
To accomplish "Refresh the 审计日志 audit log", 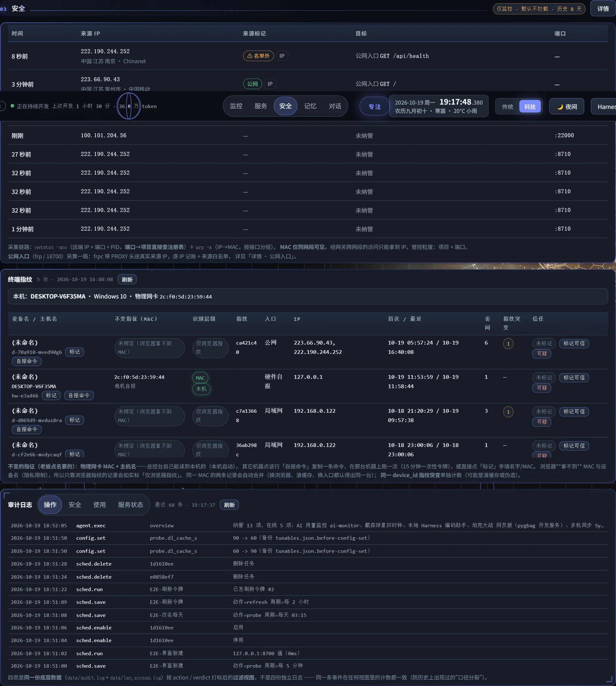I will point(229,505).
